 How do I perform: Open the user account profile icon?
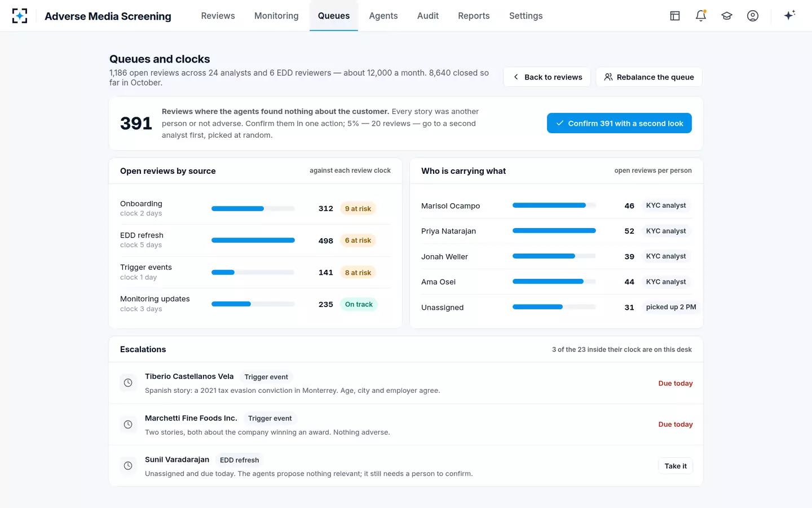click(753, 16)
